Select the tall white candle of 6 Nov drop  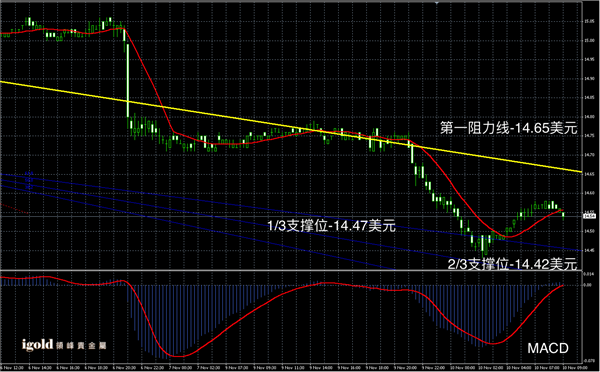[128, 80]
